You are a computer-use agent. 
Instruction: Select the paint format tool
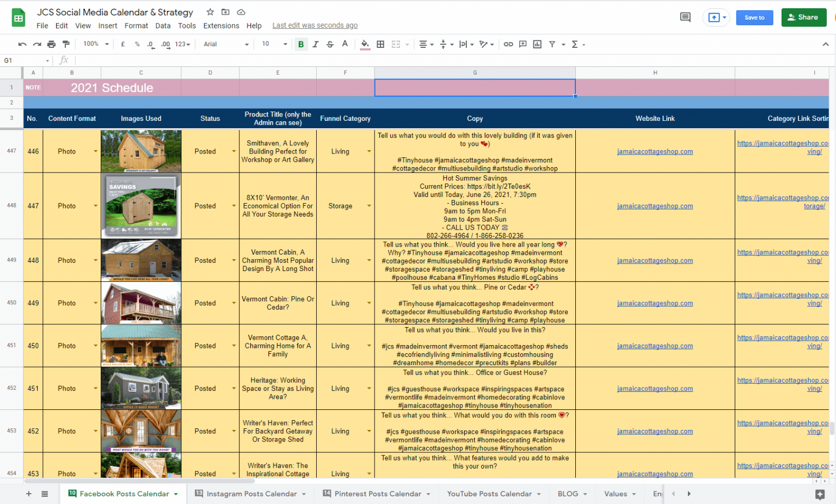[66, 44]
